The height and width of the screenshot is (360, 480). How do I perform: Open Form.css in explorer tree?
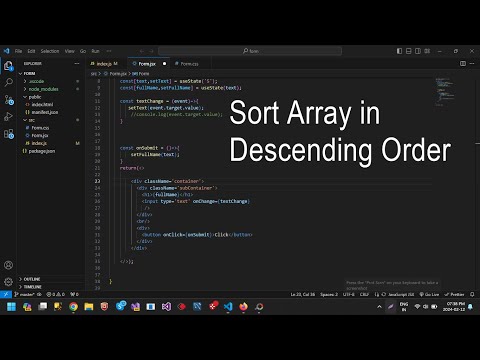(x=40, y=128)
